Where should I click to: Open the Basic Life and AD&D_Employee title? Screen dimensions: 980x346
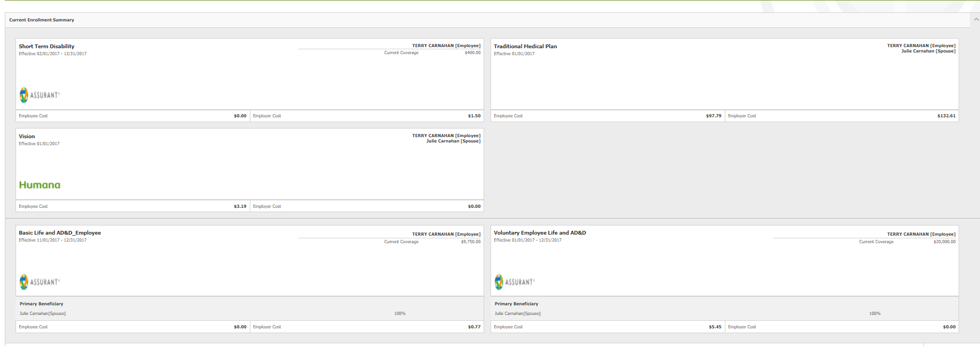60,233
